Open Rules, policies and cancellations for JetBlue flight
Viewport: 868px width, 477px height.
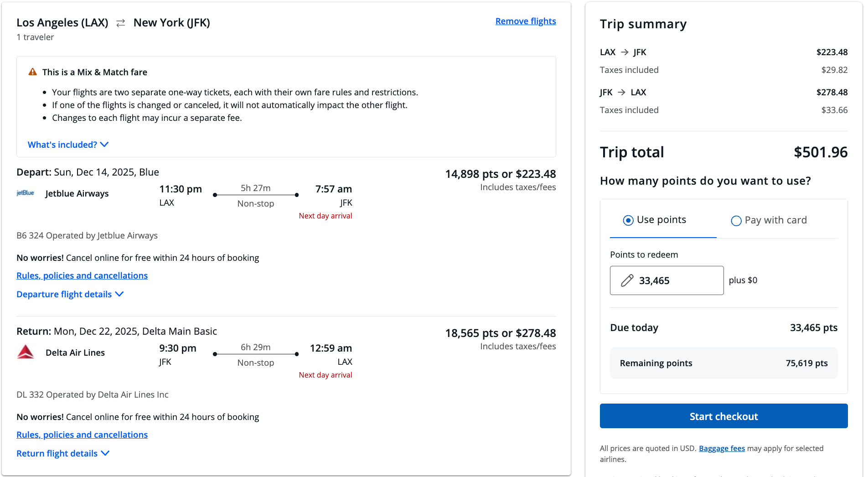point(82,275)
